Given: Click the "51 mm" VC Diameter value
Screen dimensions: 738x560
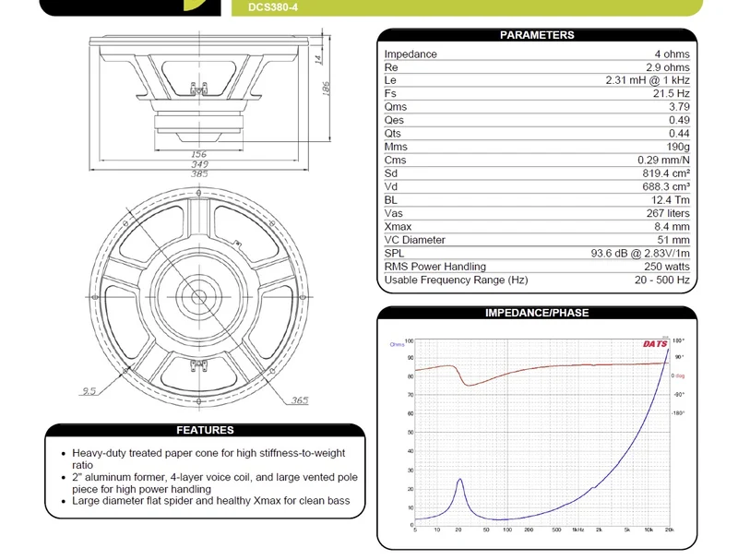Looking at the screenshot, I should tap(673, 240).
